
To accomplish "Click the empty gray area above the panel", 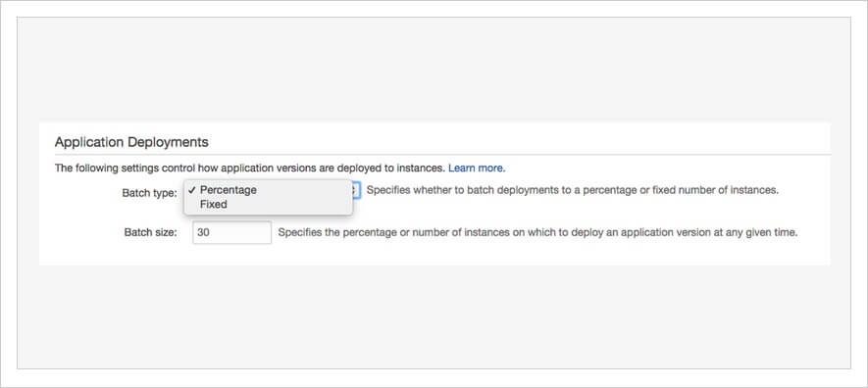I will [x=434, y=70].
